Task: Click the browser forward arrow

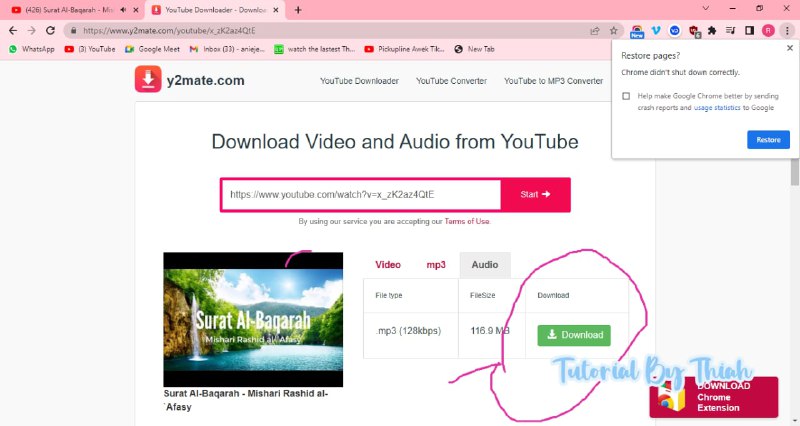Action: pyautogui.click(x=32, y=31)
